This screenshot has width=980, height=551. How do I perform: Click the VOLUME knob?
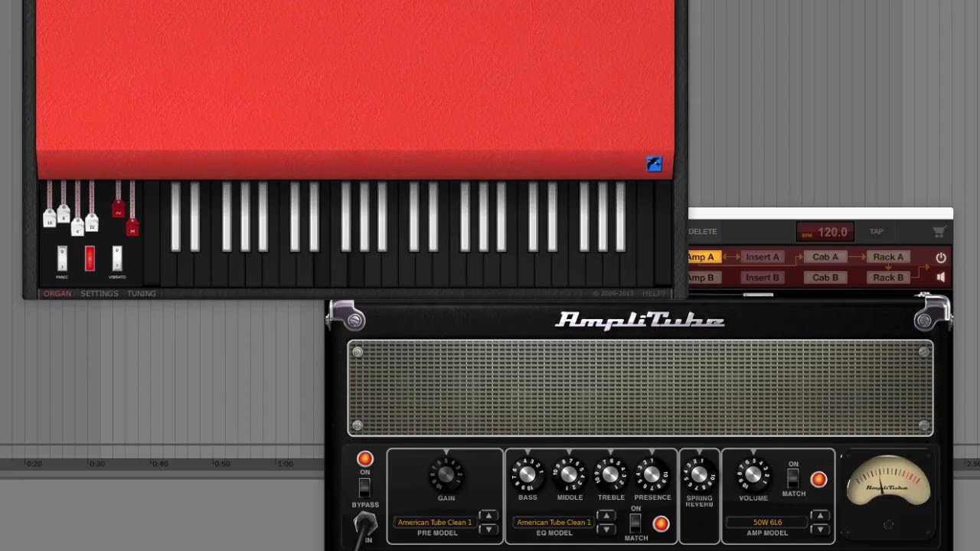tap(753, 474)
